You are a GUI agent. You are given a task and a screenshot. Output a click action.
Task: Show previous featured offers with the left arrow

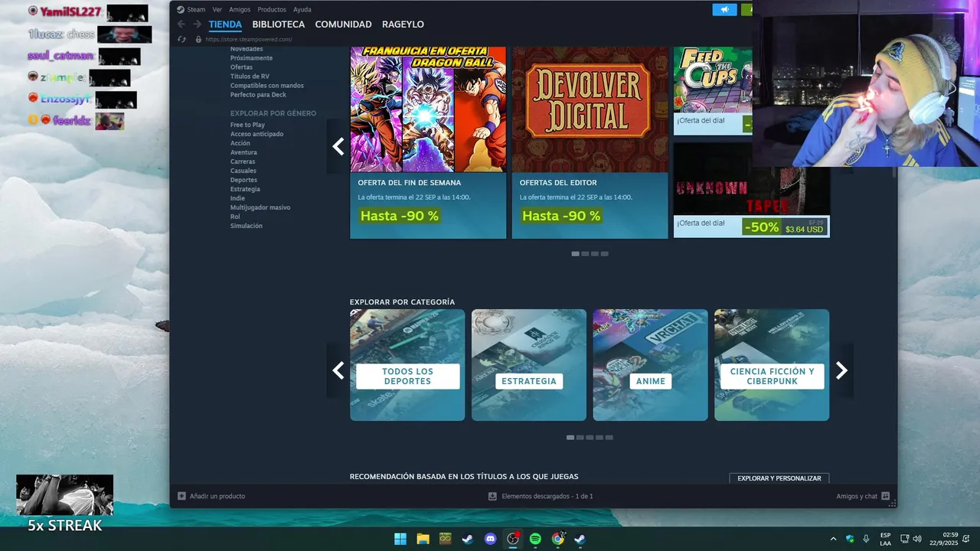click(x=338, y=146)
